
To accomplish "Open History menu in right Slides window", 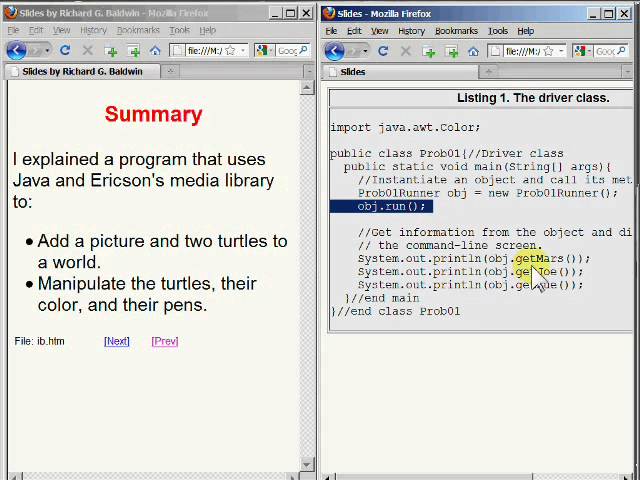I will point(411,31).
